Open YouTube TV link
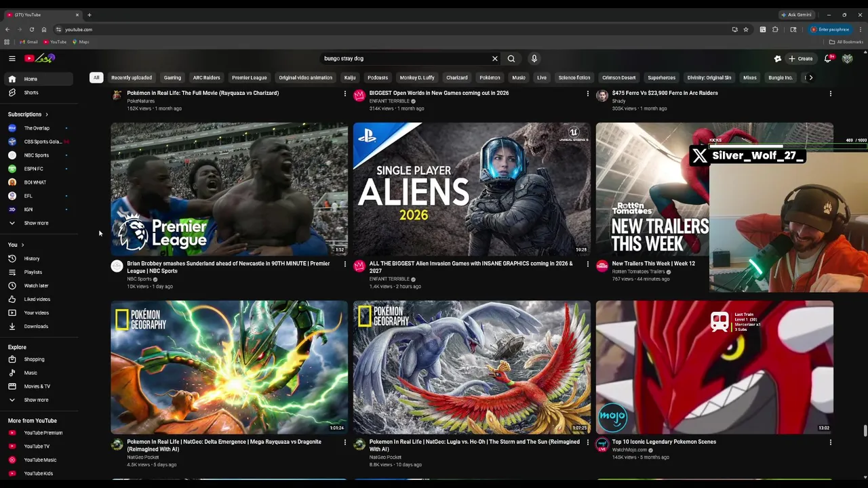This screenshot has height=488, width=868. coord(39,446)
